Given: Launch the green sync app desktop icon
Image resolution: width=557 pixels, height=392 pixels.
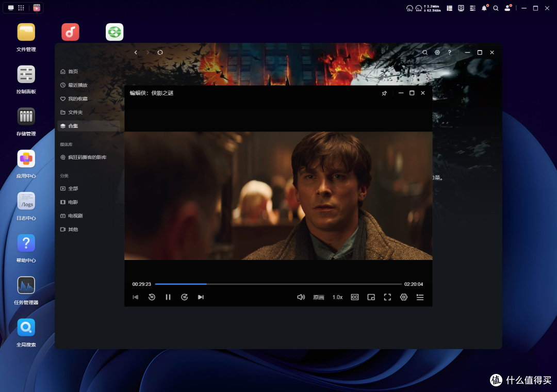Looking at the screenshot, I should click(114, 32).
